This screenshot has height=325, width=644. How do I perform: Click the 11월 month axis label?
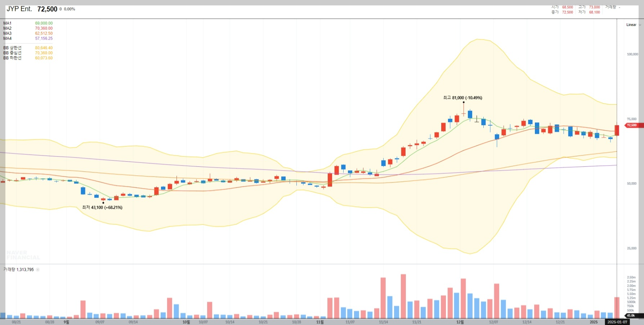320,322
